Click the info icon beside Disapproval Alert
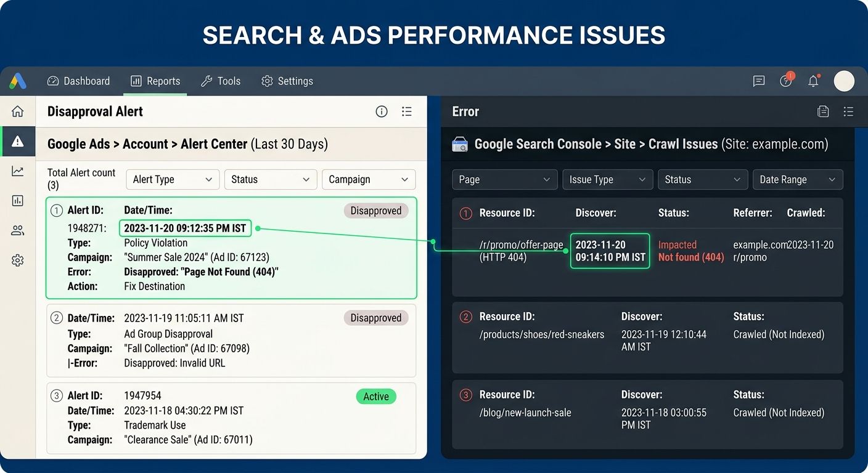Viewport: 868px width, 473px height. [382, 111]
